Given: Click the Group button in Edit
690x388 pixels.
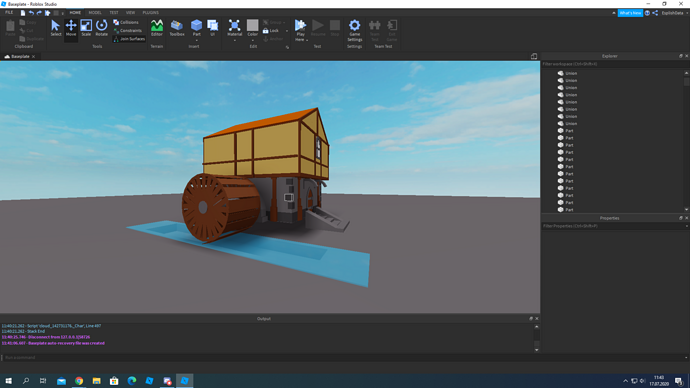Looking at the screenshot, I should point(272,22).
